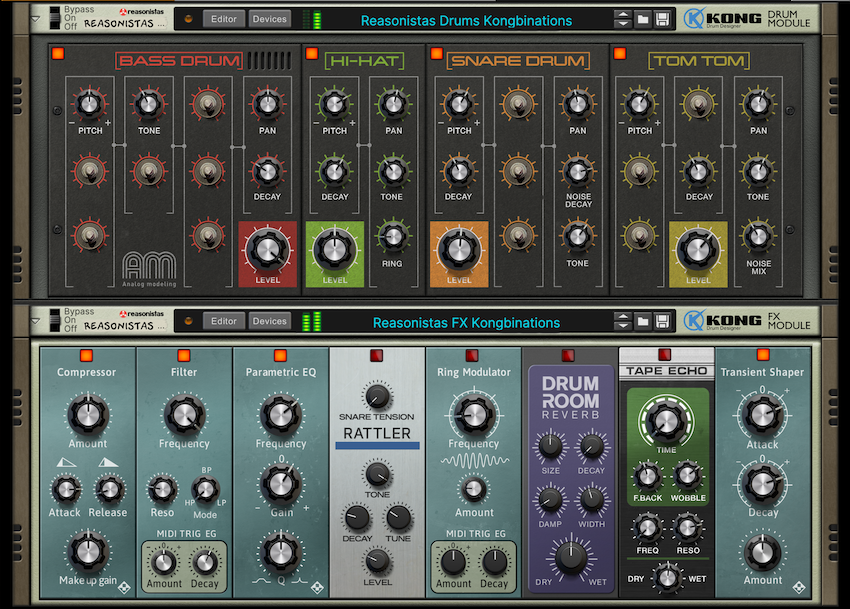Screen dimensions: 850x609
Task: Click the Filter Mode selector knob
Action: [205, 490]
